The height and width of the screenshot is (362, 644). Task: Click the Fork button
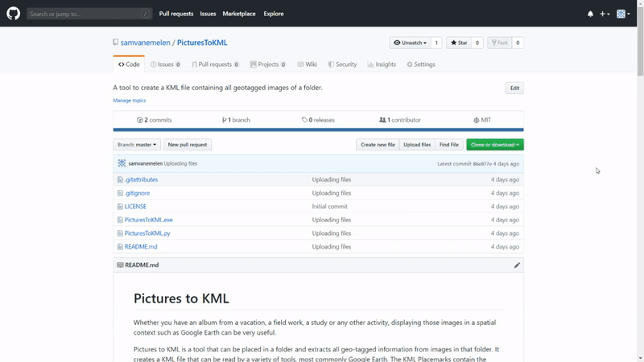pos(500,43)
